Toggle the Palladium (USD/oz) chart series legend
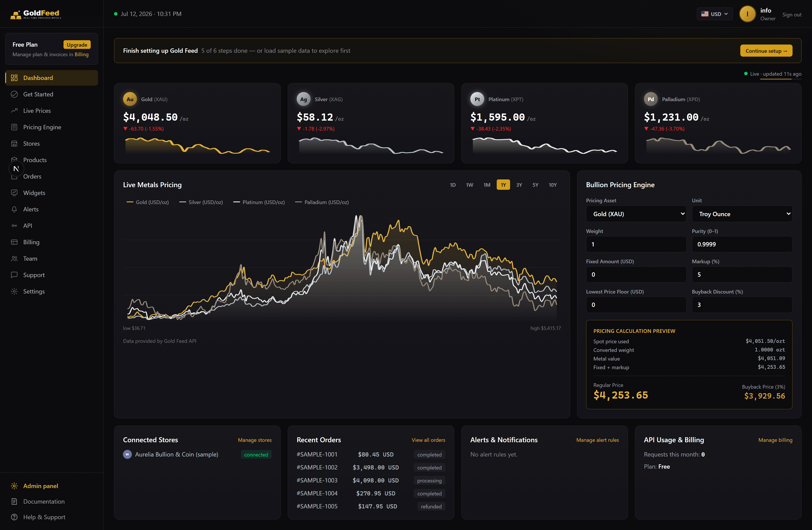 pyautogui.click(x=322, y=202)
